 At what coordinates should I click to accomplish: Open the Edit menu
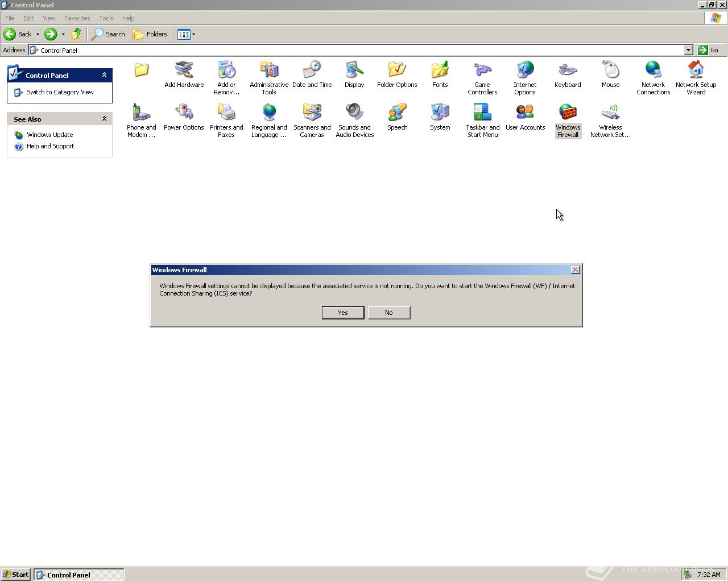(x=28, y=18)
